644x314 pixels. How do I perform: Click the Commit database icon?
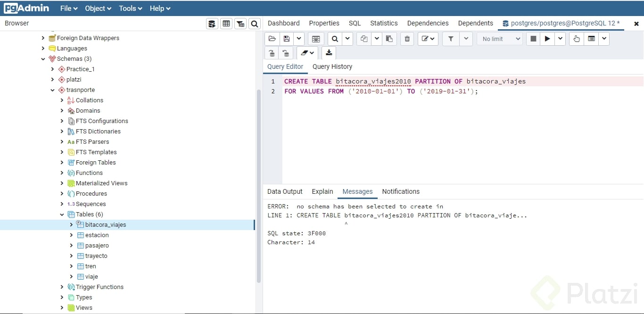coord(272,53)
